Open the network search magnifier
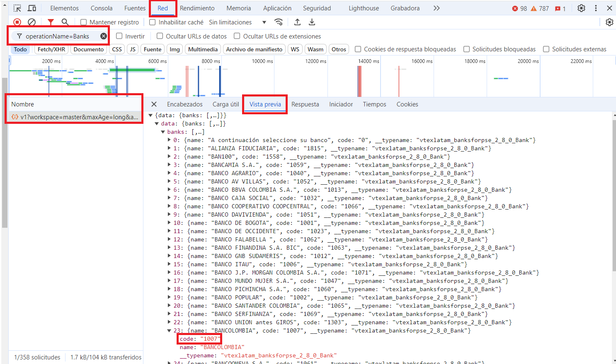Viewport: 616px width, 364px height. [x=65, y=22]
